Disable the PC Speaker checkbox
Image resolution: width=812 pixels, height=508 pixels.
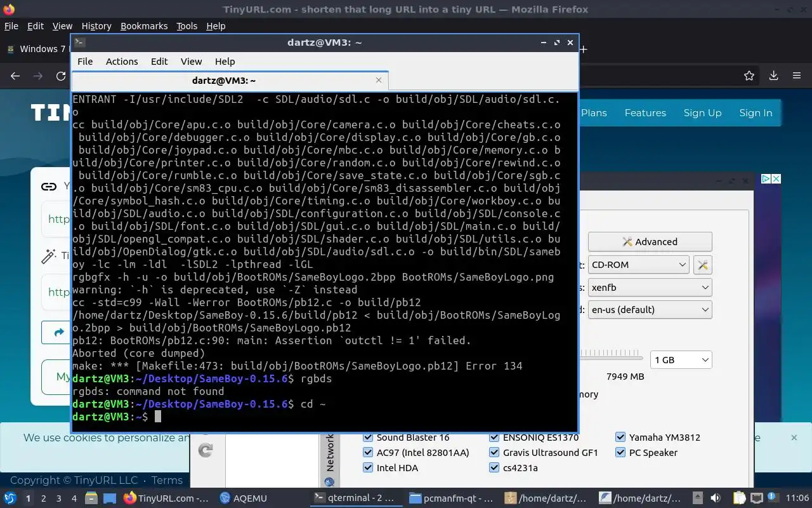(x=620, y=453)
